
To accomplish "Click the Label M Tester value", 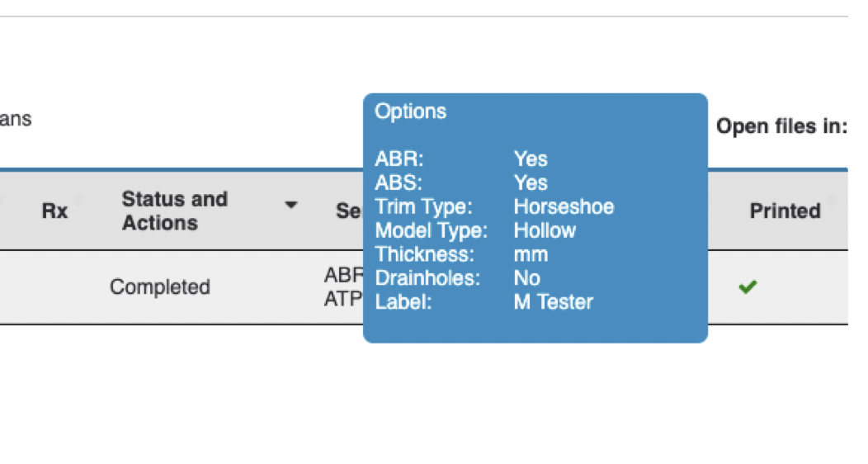I will [x=553, y=302].
